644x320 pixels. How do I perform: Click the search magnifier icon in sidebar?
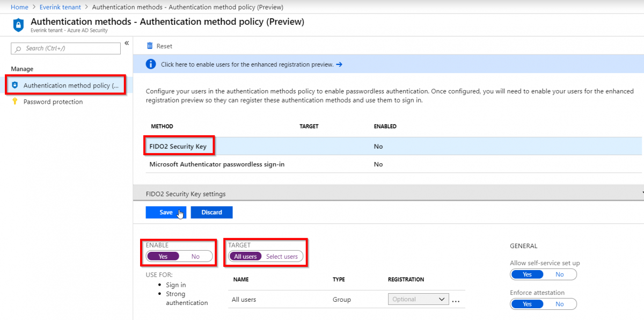click(x=19, y=48)
